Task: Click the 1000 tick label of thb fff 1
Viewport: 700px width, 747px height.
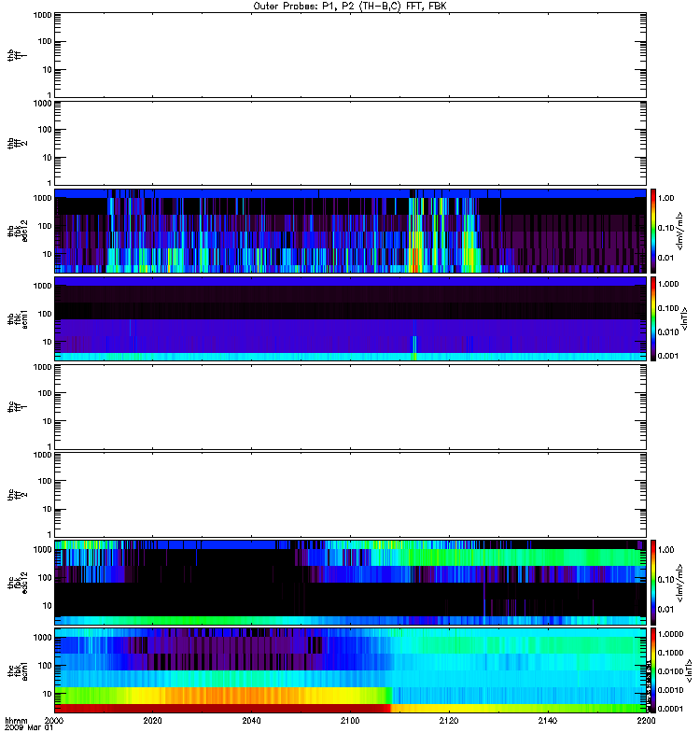Action: (42, 15)
